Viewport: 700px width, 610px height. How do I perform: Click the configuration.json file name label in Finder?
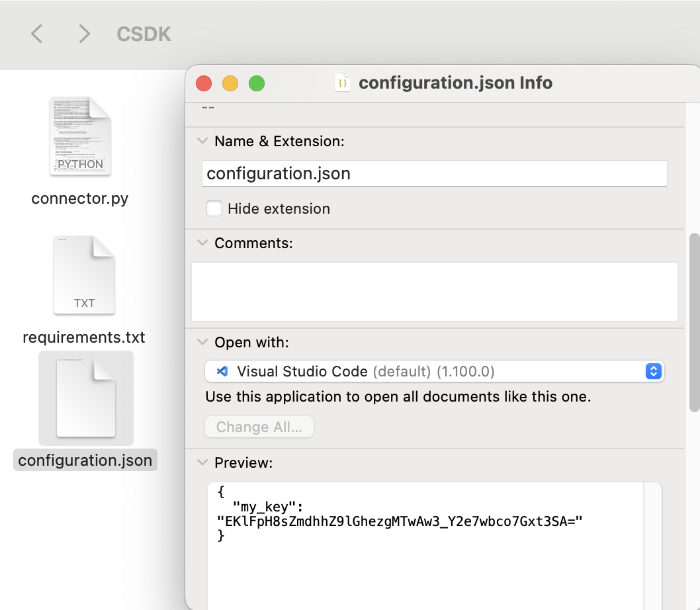point(85,460)
